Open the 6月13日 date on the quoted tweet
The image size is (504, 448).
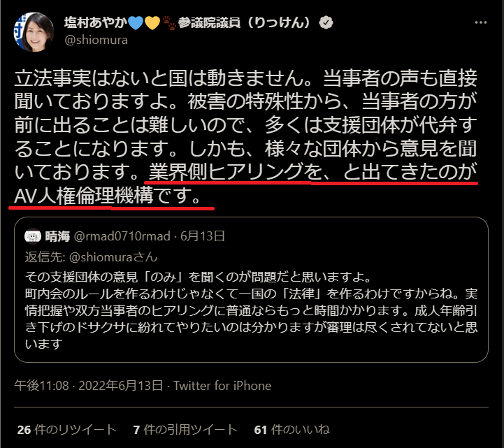(x=202, y=236)
